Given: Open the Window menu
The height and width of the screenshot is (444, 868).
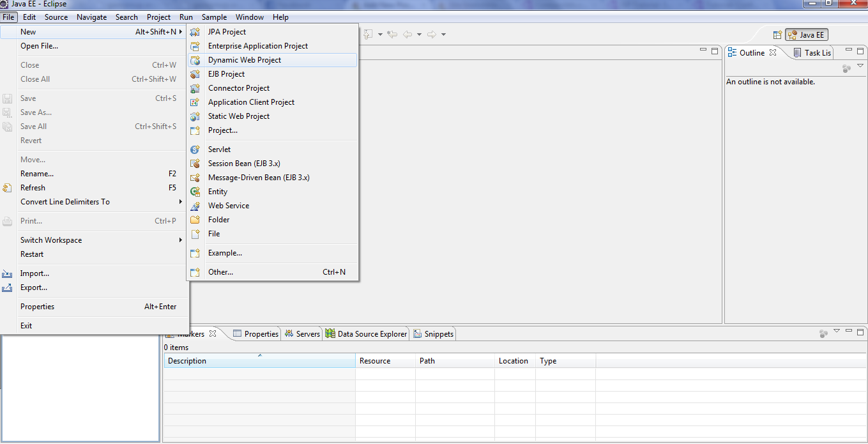Looking at the screenshot, I should pos(249,17).
